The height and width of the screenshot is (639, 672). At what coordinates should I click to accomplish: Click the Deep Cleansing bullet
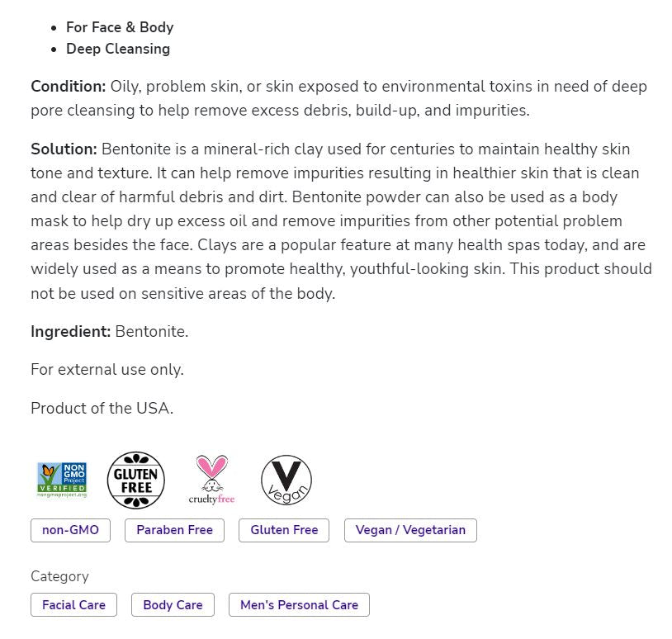coord(118,49)
